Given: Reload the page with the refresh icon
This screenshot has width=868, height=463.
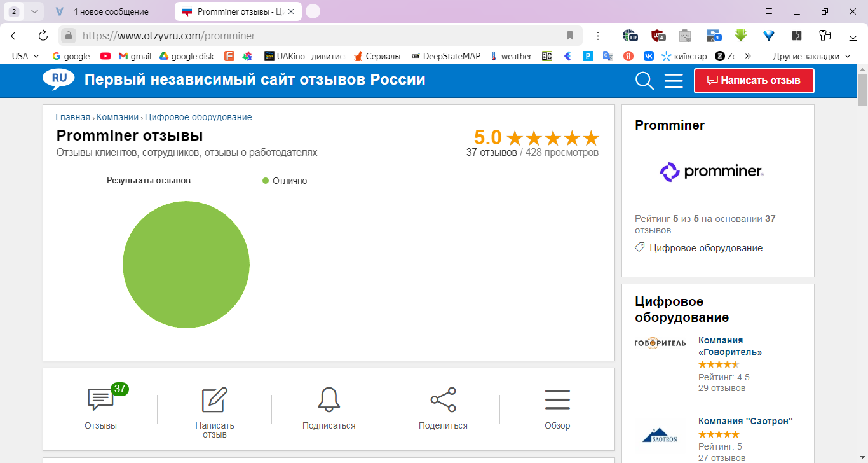Looking at the screenshot, I should [x=43, y=36].
